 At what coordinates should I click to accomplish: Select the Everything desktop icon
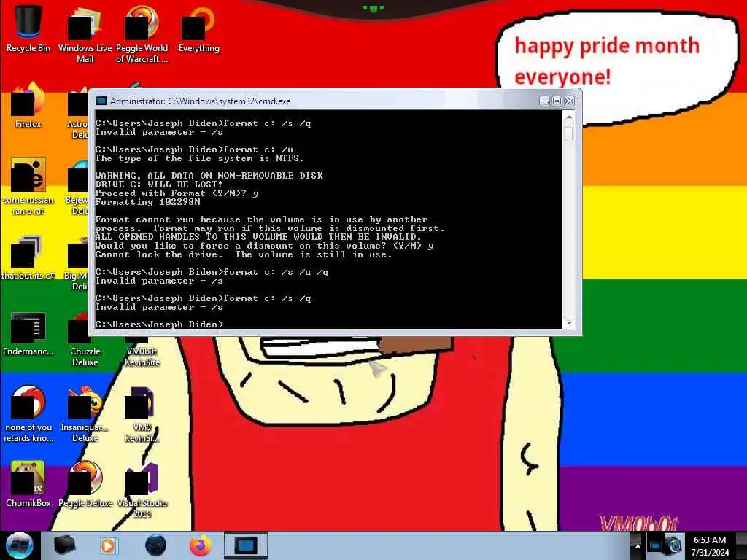(x=198, y=28)
